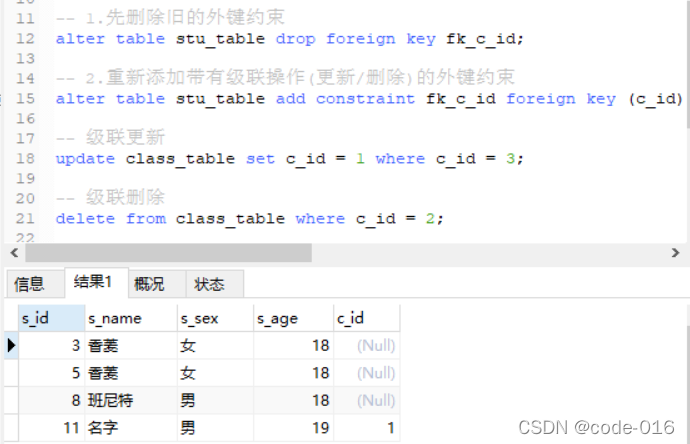Switch to the 信息 tab
The height and width of the screenshot is (444, 690).
(34, 284)
